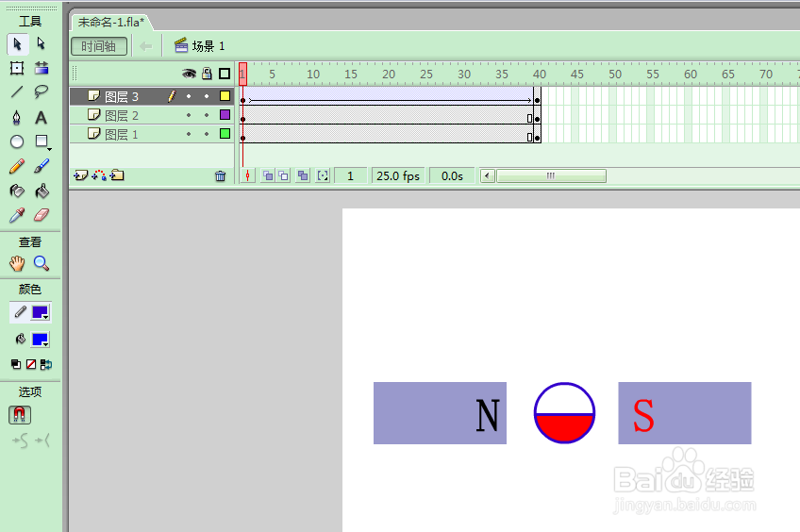This screenshot has height=532, width=800.
Task: Select the Selection (arrow) tool
Action: [17, 44]
